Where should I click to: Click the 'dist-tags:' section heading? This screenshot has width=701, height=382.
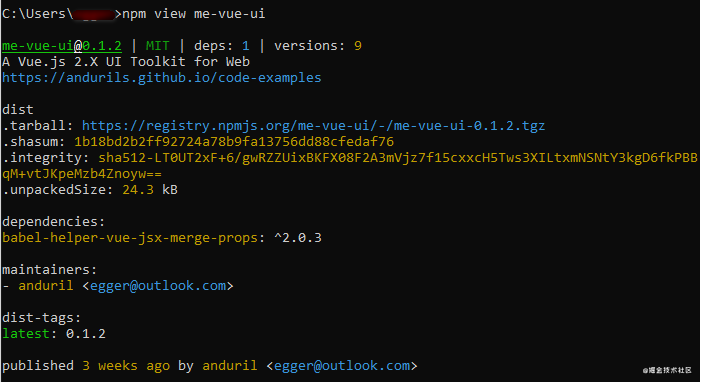[x=42, y=318]
